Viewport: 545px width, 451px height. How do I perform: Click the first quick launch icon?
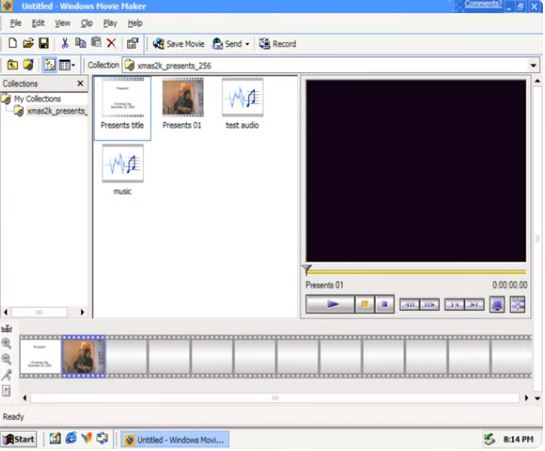tap(55, 438)
